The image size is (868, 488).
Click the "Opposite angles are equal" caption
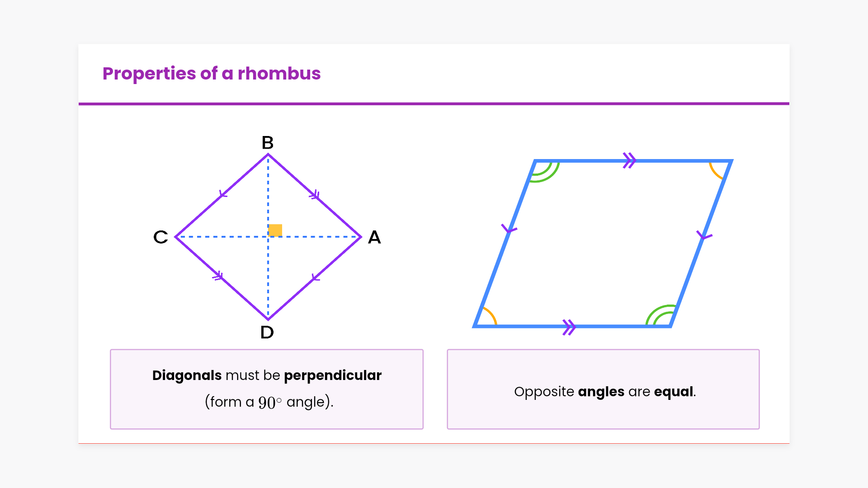(604, 392)
